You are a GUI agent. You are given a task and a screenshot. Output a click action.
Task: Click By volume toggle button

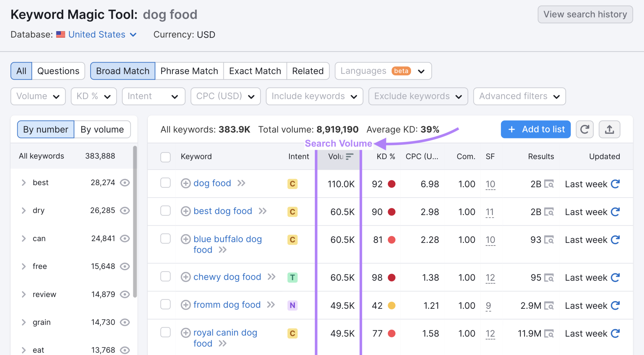101,128
